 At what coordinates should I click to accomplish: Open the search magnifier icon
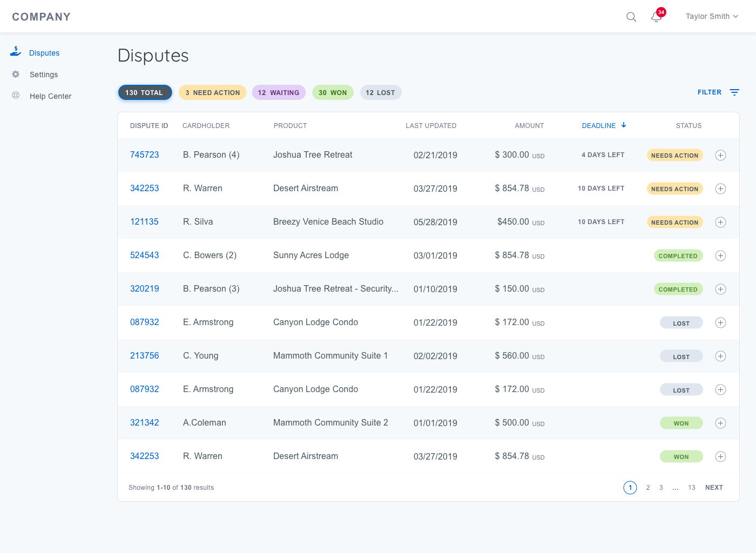pyautogui.click(x=631, y=17)
